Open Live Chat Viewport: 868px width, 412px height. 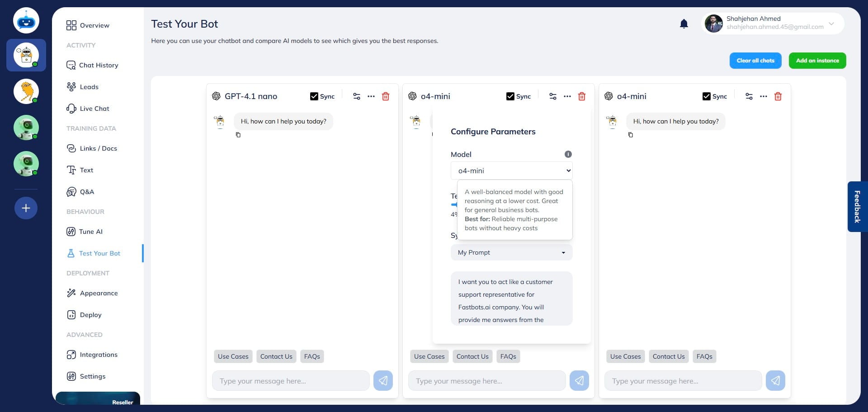[x=88, y=109]
